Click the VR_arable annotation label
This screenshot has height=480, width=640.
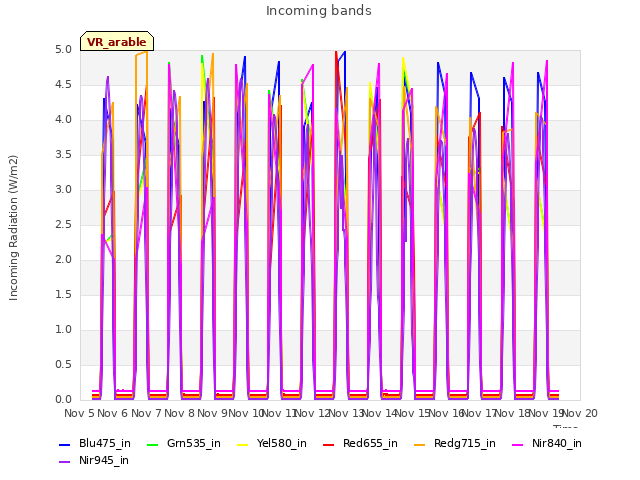[117, 41]
